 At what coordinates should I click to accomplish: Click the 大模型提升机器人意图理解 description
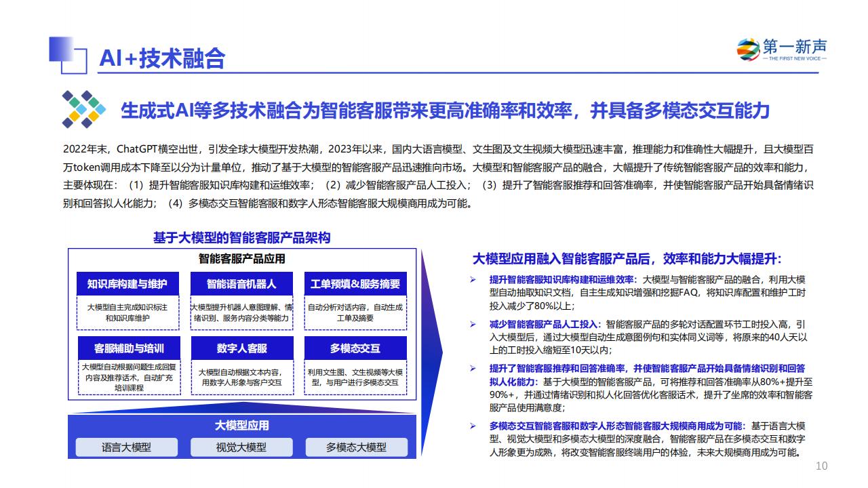[241, 312]
